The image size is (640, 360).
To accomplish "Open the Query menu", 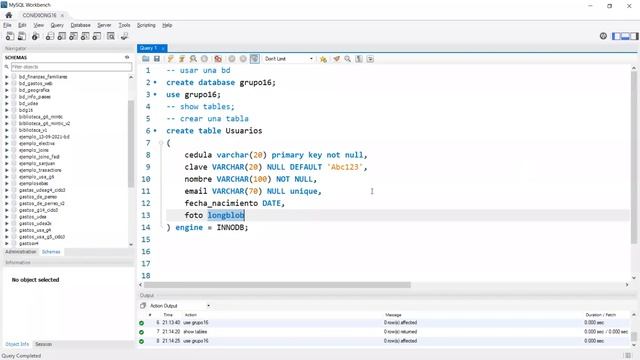I will click(x=57, y=25).
